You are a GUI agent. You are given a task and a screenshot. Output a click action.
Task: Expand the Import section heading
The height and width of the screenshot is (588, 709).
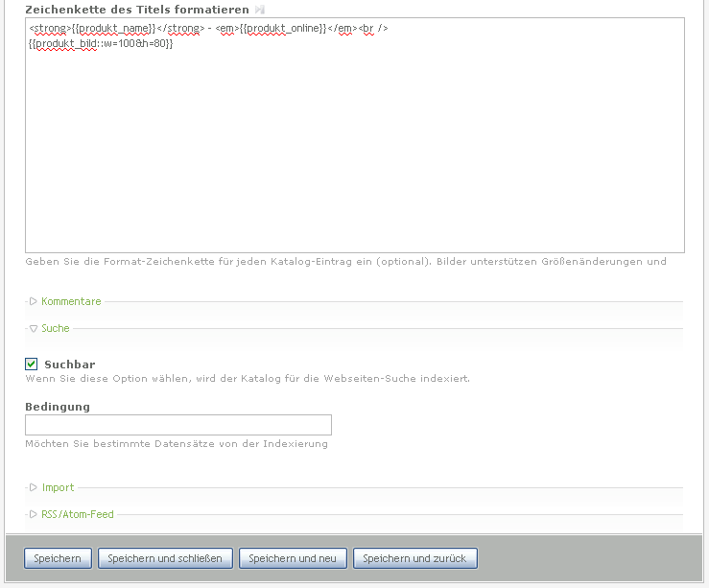(x=58, y=487)
